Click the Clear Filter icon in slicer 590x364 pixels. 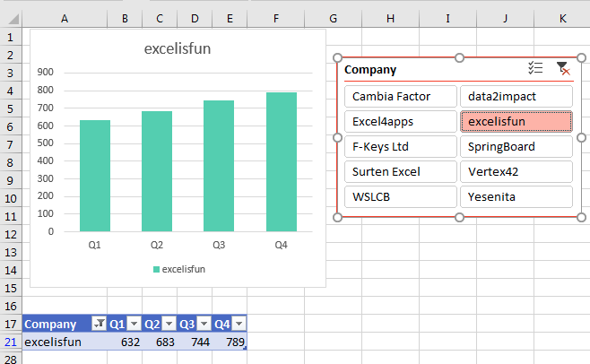click(562, 69)
